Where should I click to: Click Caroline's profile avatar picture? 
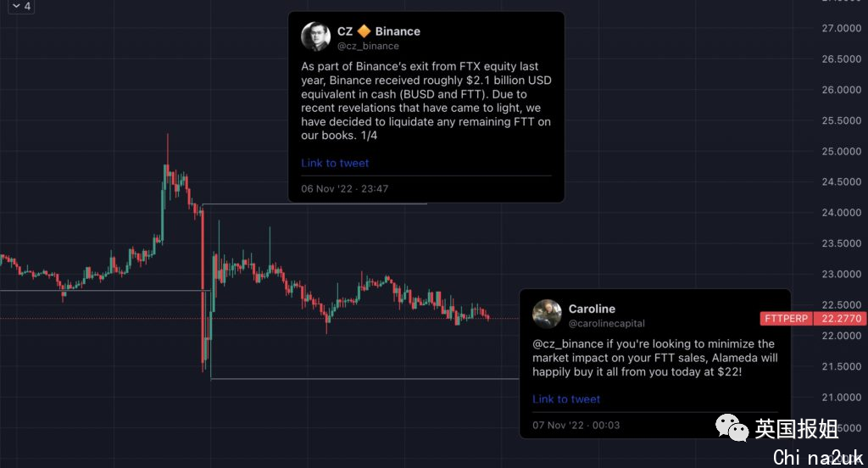point(547,314)
